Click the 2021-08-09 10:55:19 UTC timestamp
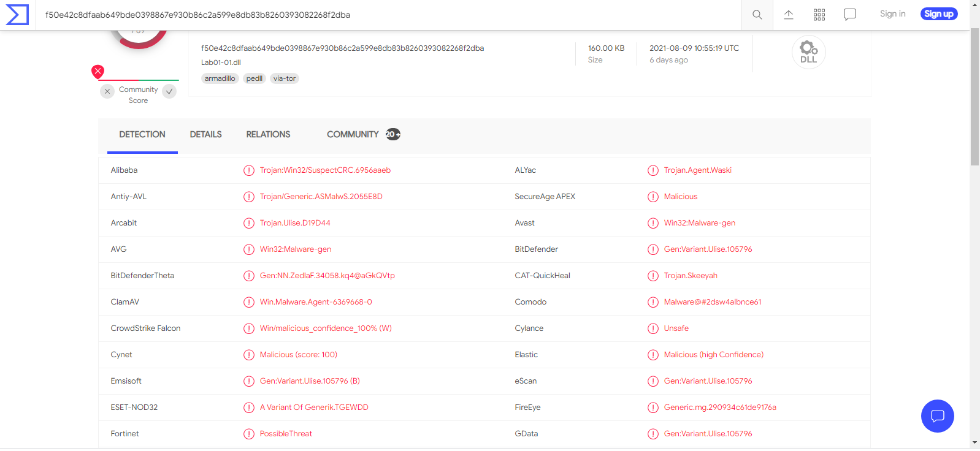 point(694,48)
